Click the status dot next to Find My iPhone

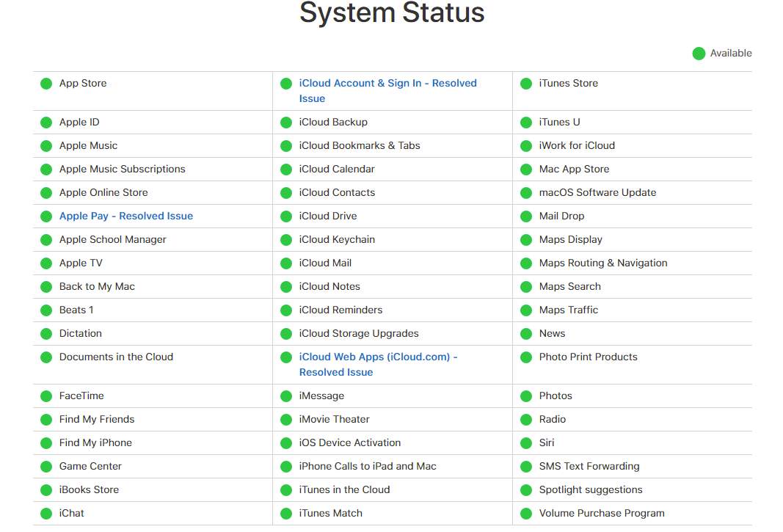click(46, 443)
